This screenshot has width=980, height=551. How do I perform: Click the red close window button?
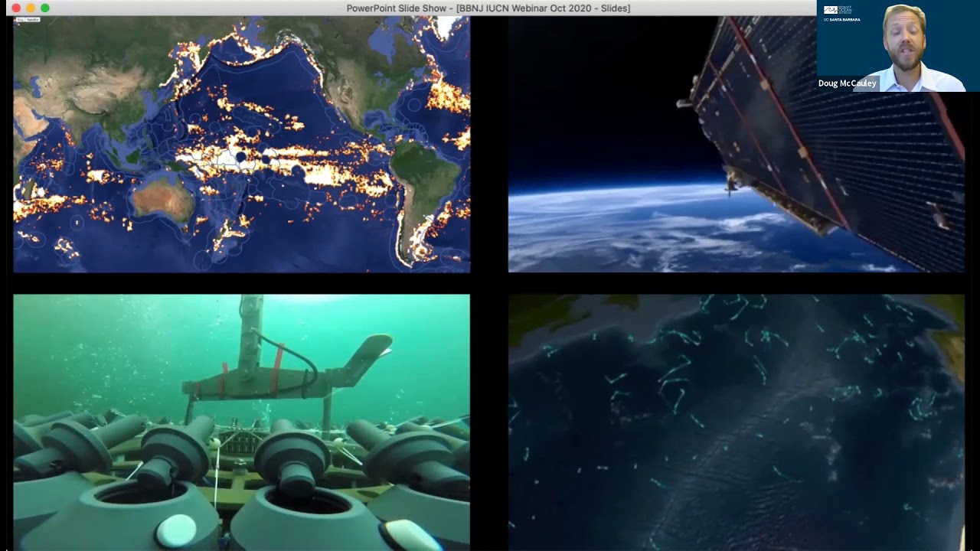pyautogui.click(x=16, y=8)
